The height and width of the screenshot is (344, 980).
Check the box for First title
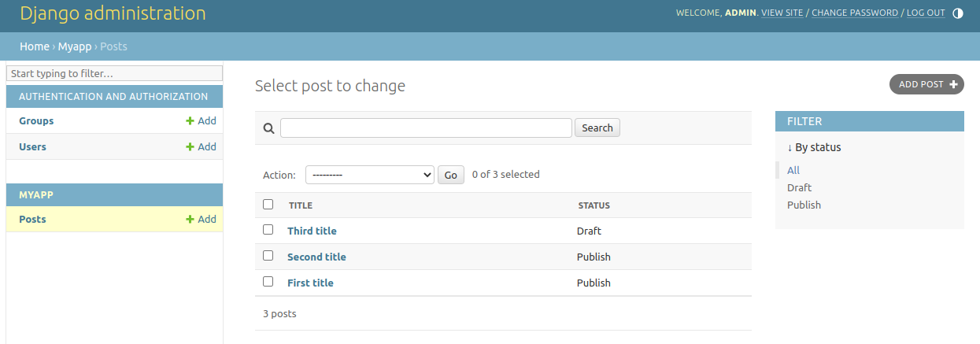268,282
